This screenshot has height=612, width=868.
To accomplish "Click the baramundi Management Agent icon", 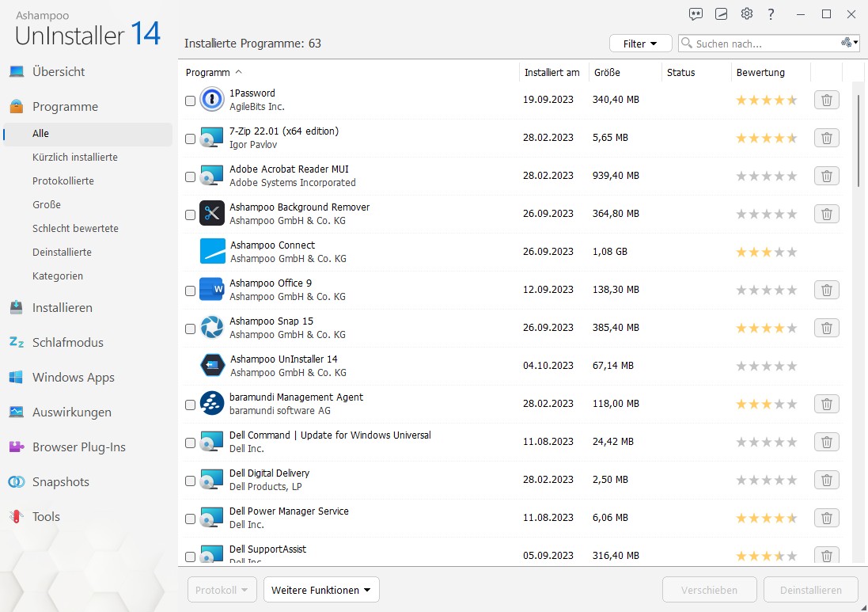I will click(x=211, y=403).
